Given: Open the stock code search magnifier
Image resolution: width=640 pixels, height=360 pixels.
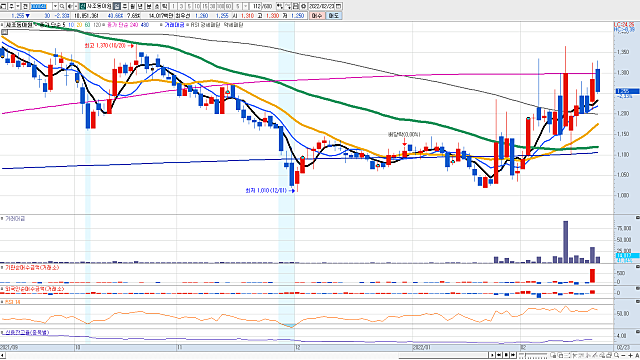Looking at the screenshot, I should (62, 7).
